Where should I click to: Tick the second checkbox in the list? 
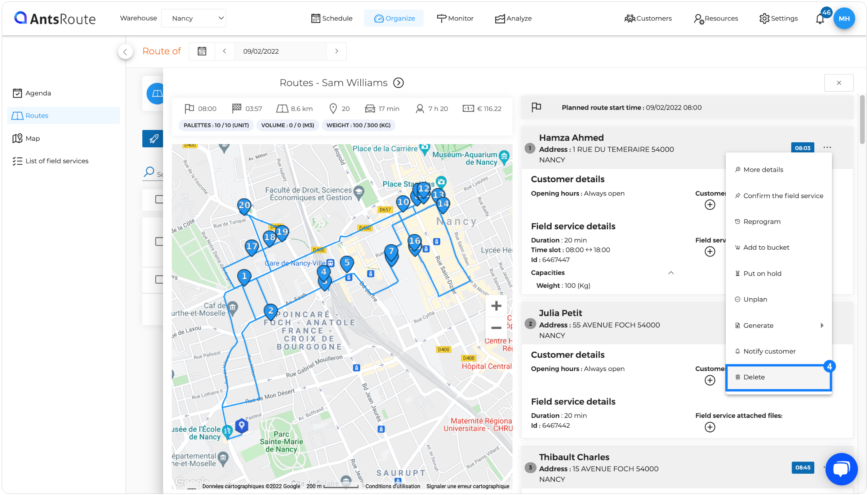pyautogui.click(x=159, y=241)
